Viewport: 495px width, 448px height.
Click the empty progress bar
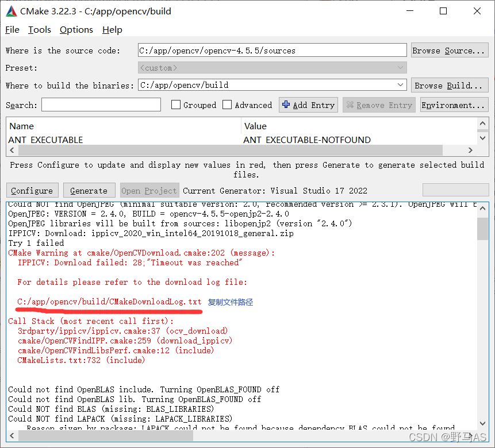point(455,190)
